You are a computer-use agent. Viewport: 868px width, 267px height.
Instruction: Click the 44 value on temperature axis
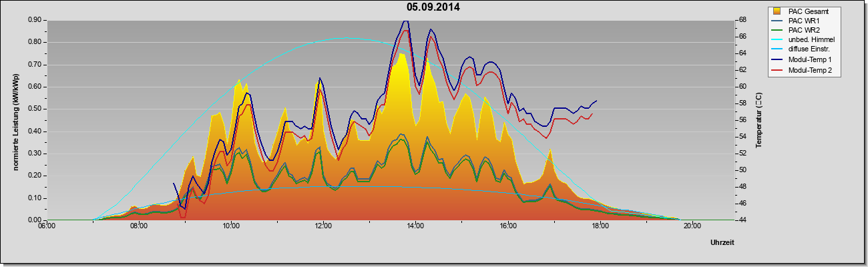pos(742,220)
